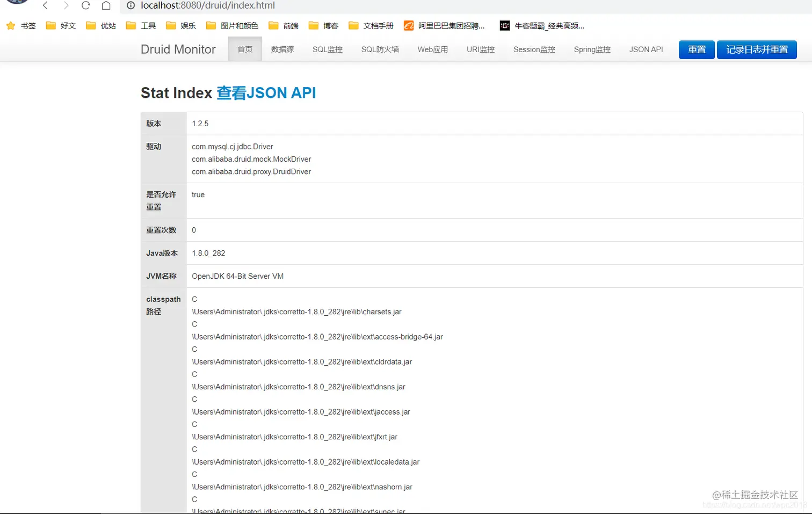This screenshot has width=812, height=514.
Task: Select the version value 1.2.5
Action: tap(200, 124)
